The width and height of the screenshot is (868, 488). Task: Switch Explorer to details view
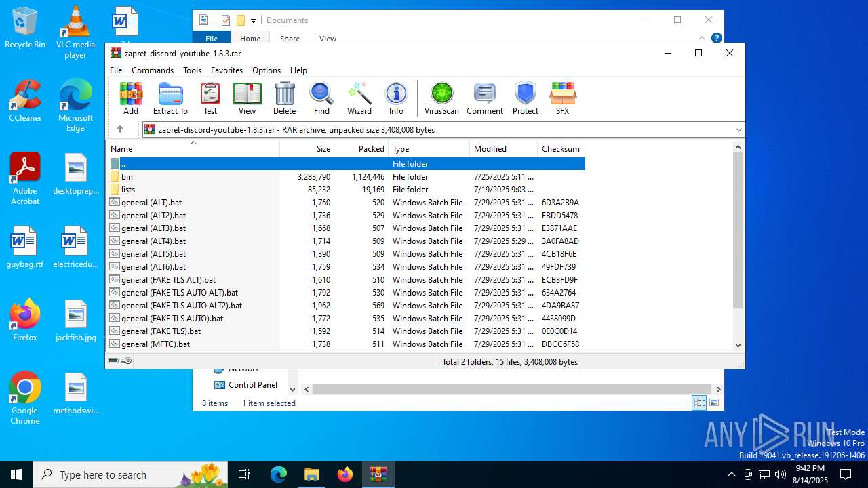(699, 403)
